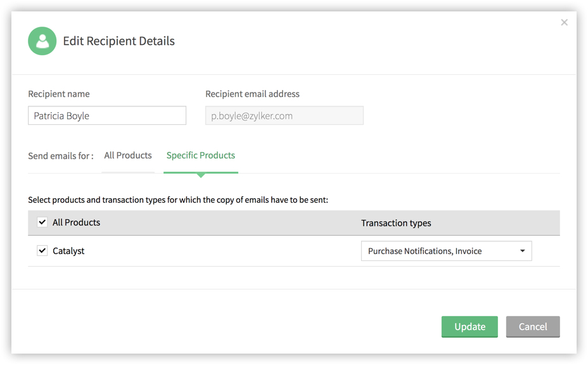Click the disabled recipient email address field

pos(284,115)
